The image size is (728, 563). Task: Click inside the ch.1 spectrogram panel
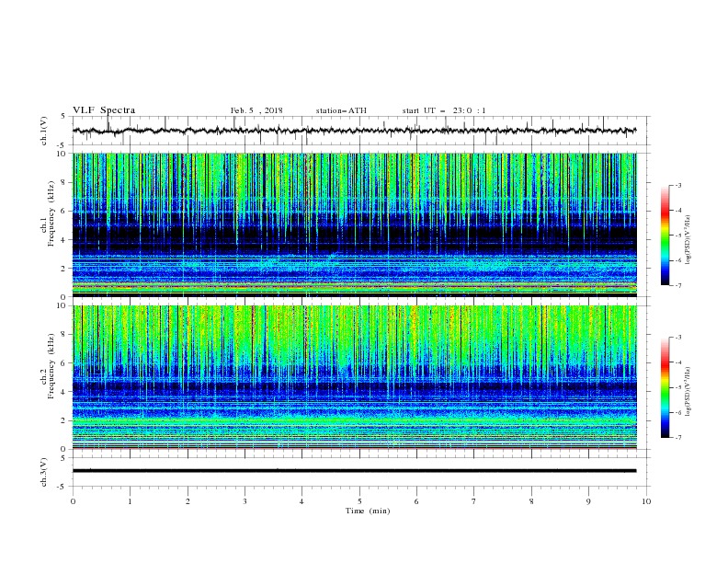point(355,224)
